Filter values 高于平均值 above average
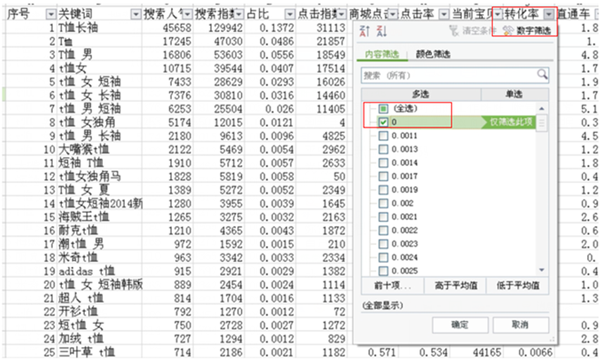 [x=455, y=285]
